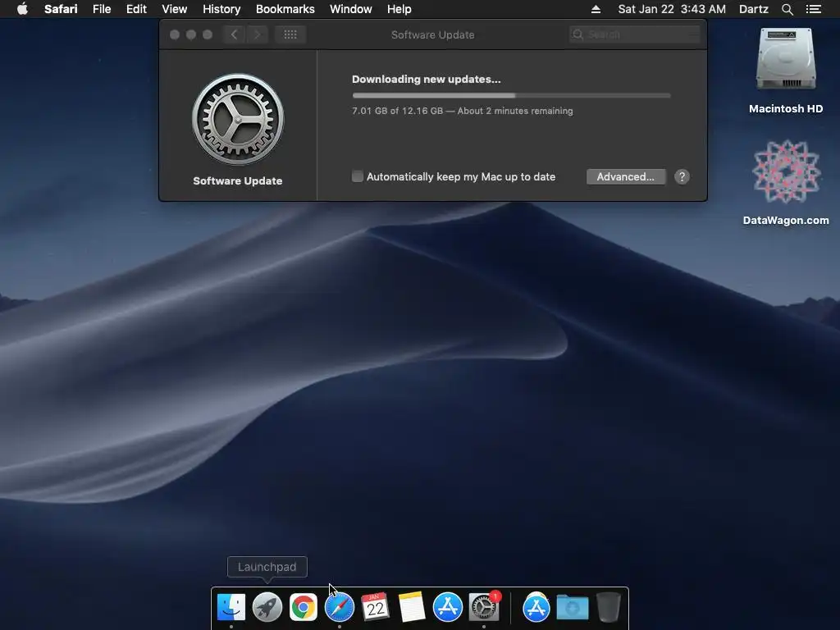This screenshot has height=630, width=840.
Task: Click the preferences Search field
Action: pyautogui.click(x=636, y=34)
